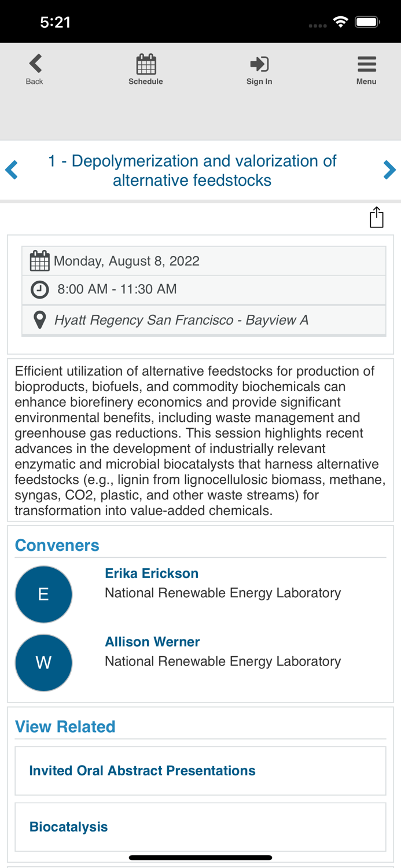This screenshot has height=868, width=401.
Task: Tap the session title heading
Action: [x=192, y=170]
